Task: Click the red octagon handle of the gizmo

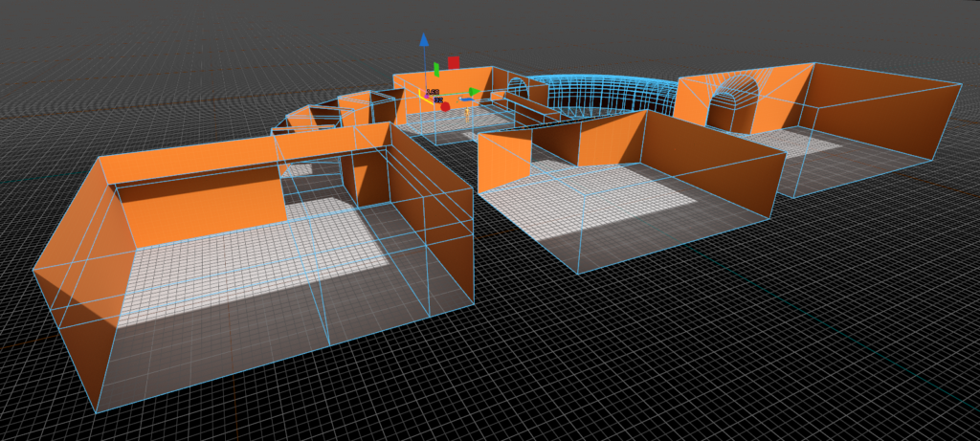Action: [x=445, y=106]
